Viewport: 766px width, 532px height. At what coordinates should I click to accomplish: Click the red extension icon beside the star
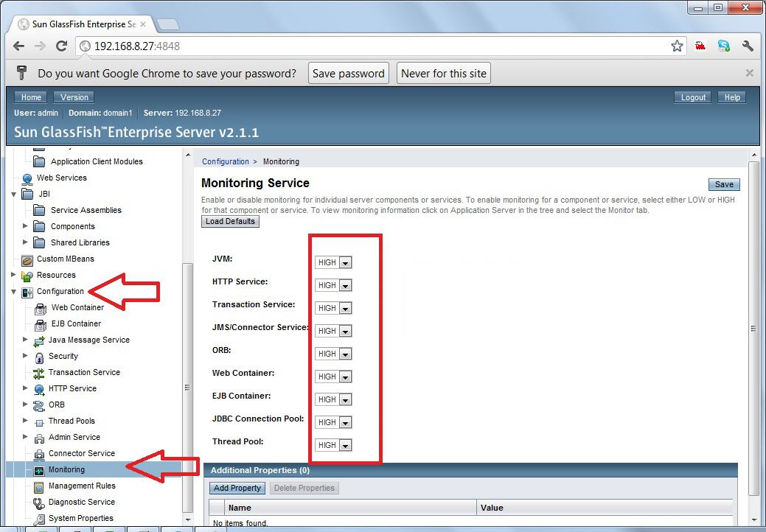700,46
